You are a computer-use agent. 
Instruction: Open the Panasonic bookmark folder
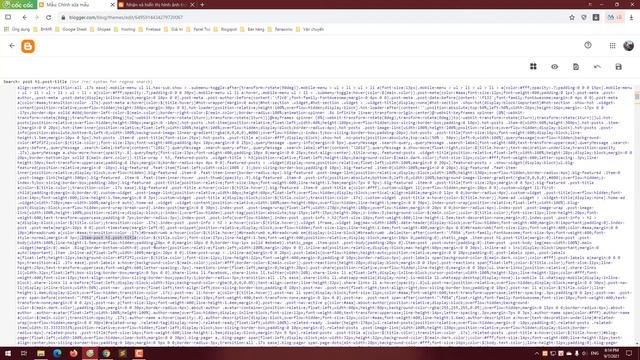(x=280, y=29)
